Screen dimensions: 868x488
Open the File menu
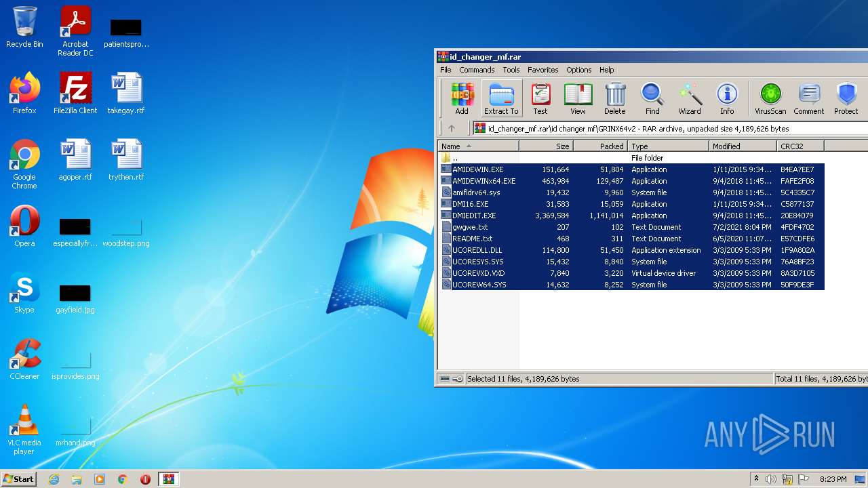[x=446, y=70]
